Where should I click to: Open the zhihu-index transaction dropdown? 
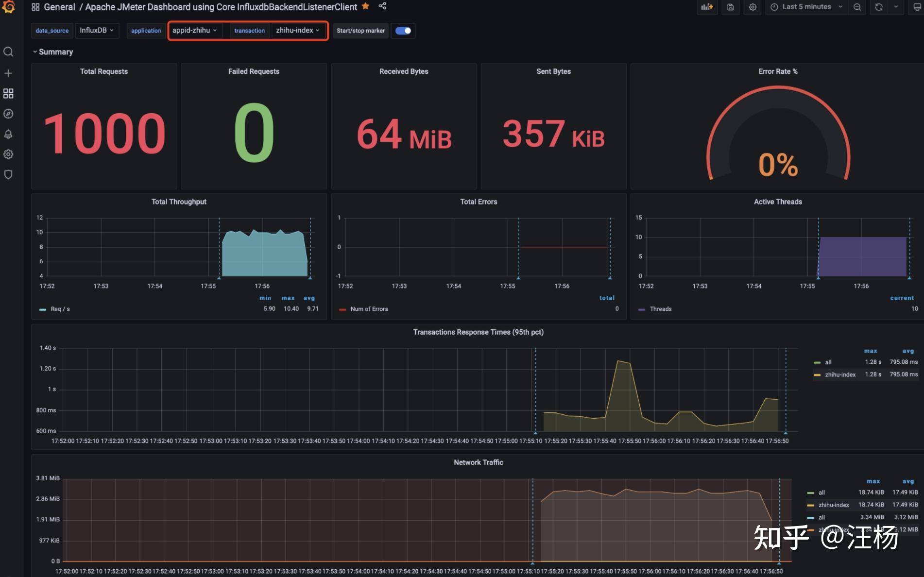pos(297,30)
